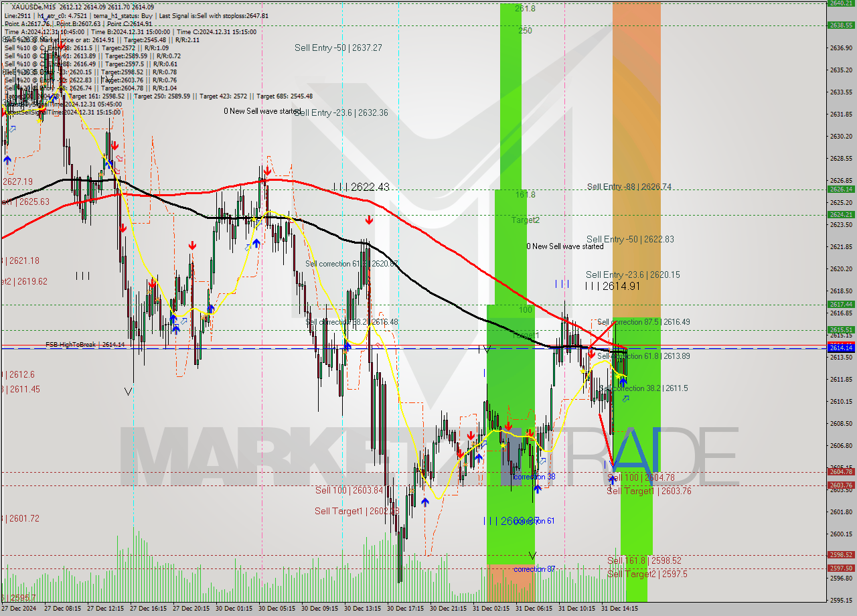
Task: Click the green 2615.51 price tag on axis
Action: tap(841, 329)
